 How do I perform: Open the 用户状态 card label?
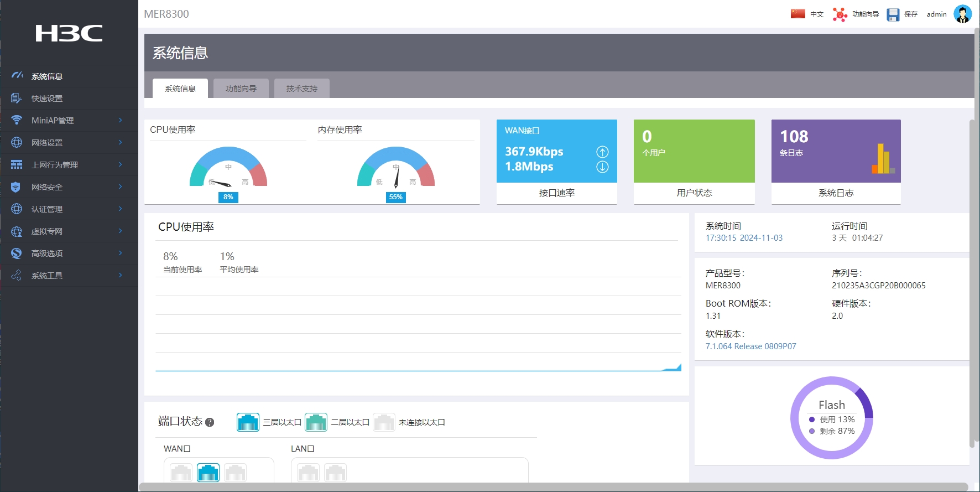pos(694,193)
